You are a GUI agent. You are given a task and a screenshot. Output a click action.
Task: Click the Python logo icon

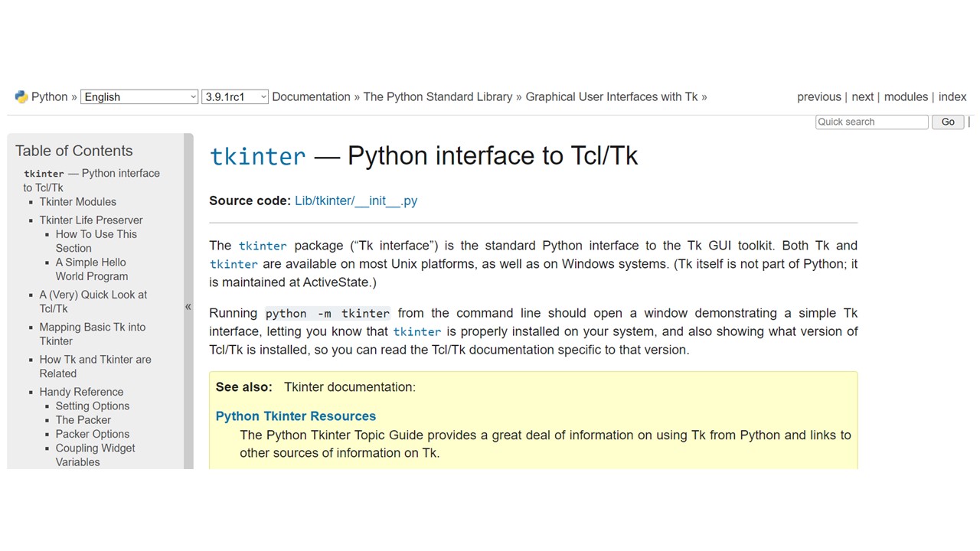(21, 96)
